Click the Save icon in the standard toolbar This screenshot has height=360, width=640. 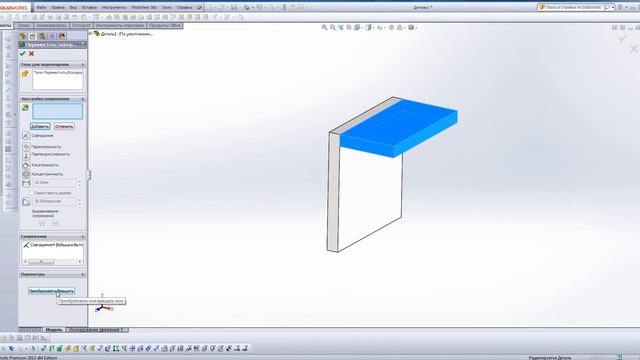(234, 7)
